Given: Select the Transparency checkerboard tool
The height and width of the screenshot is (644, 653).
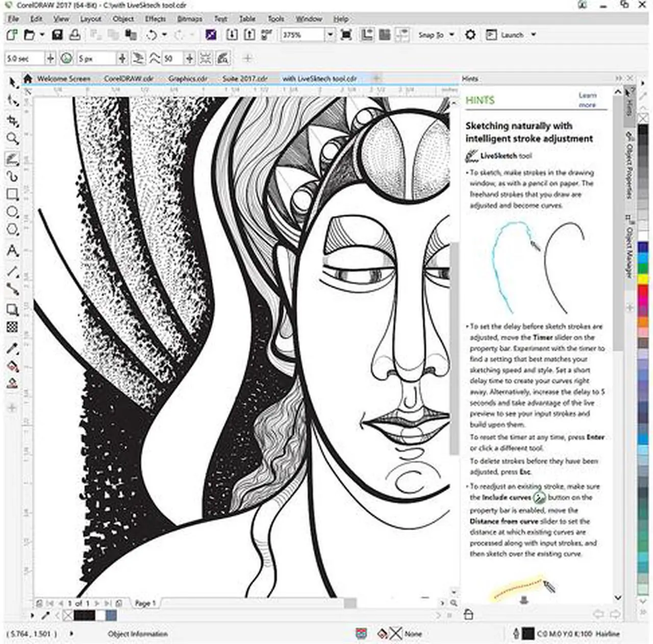Looking at the screenshot, I should coord(12,327).
